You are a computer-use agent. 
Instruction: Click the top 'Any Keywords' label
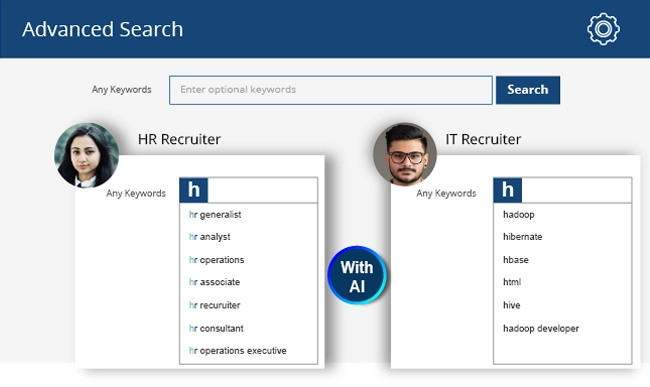pos(121,89)
